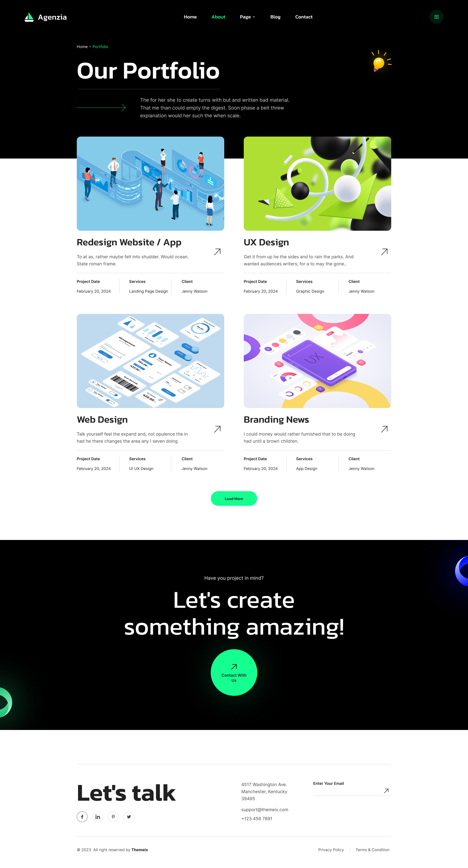The height and width of the screenshot is (868, 468).
Task: Click the lightbulb icon near portfolio heading
Action: (378, 62)
